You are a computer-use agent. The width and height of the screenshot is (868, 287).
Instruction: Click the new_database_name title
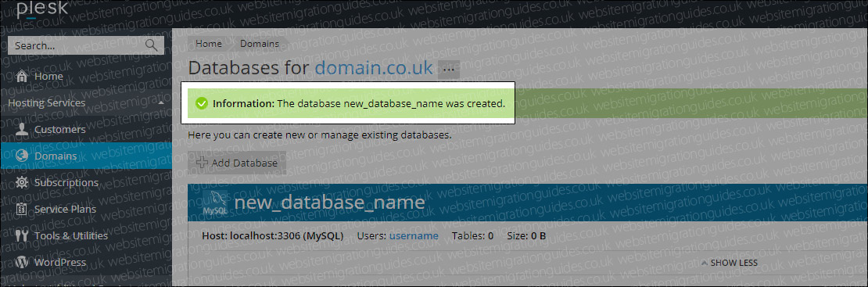coord(329,203)
